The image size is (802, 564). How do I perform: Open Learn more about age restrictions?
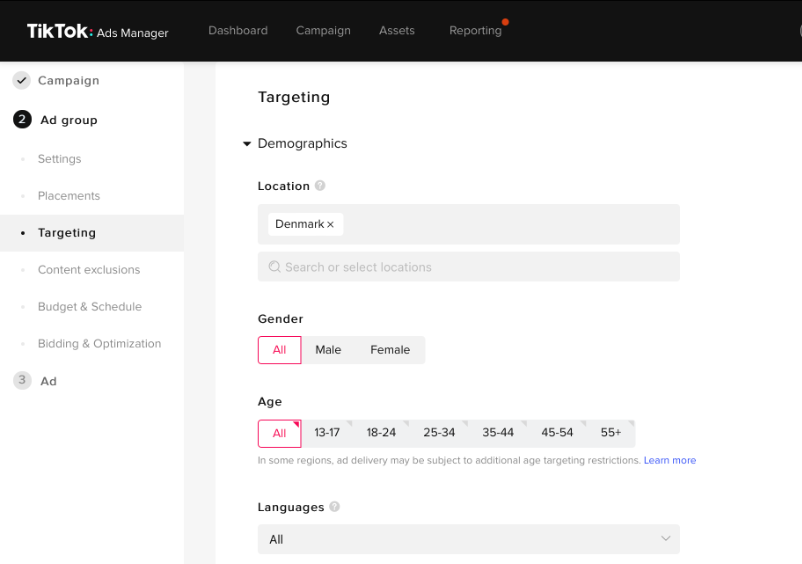pos(670,460)
